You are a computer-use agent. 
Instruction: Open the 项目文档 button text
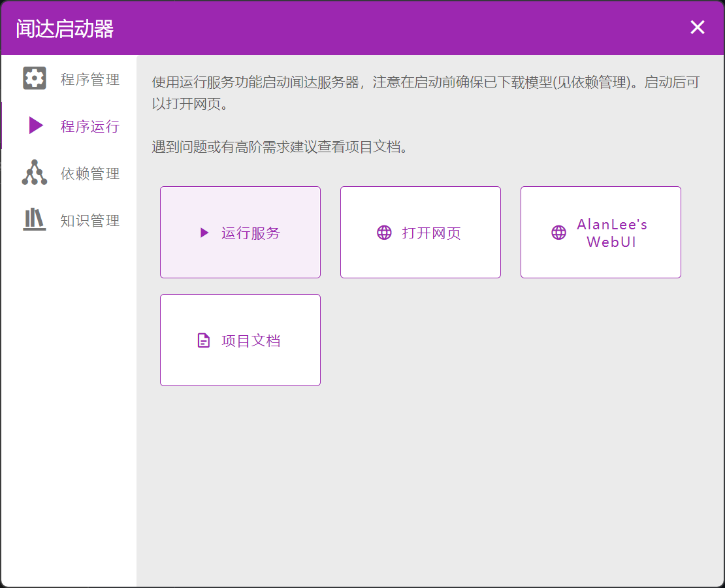click(251, 340)
